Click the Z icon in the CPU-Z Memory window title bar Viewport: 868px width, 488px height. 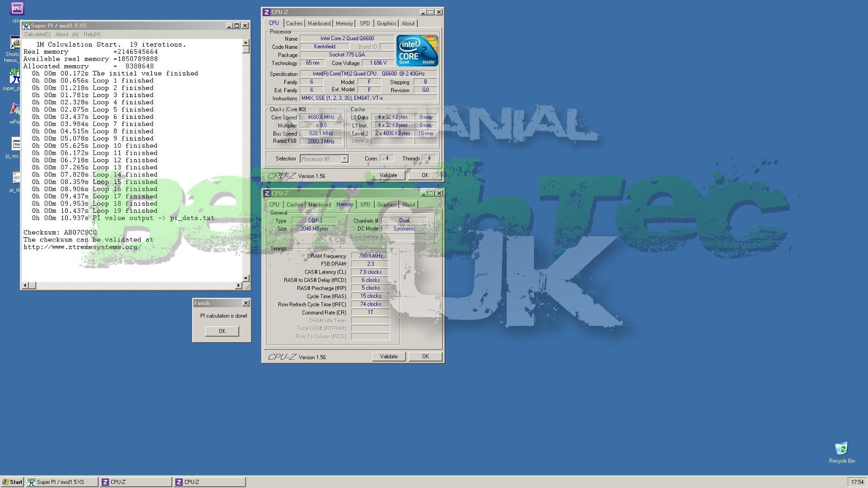click(266, 193)
